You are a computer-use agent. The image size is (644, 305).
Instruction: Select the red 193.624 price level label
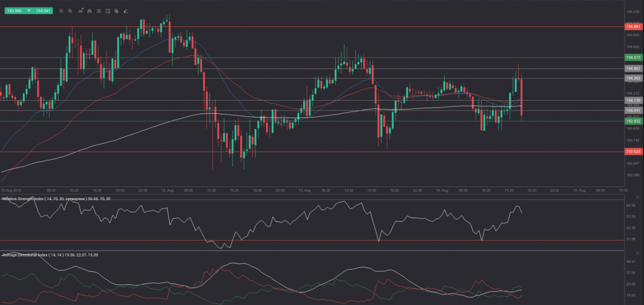click(x=633, y=152)
